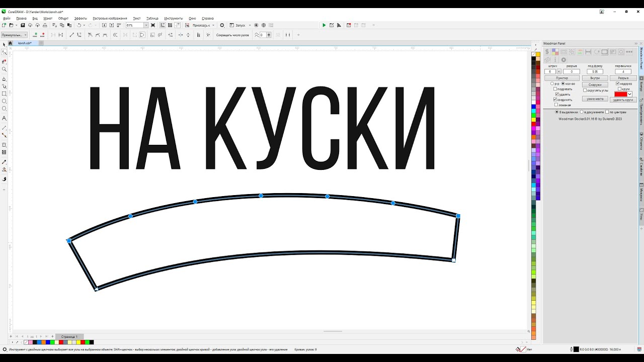
Task: Click the info 'i' icon in Woodman Panel
Action: [555, 60]
